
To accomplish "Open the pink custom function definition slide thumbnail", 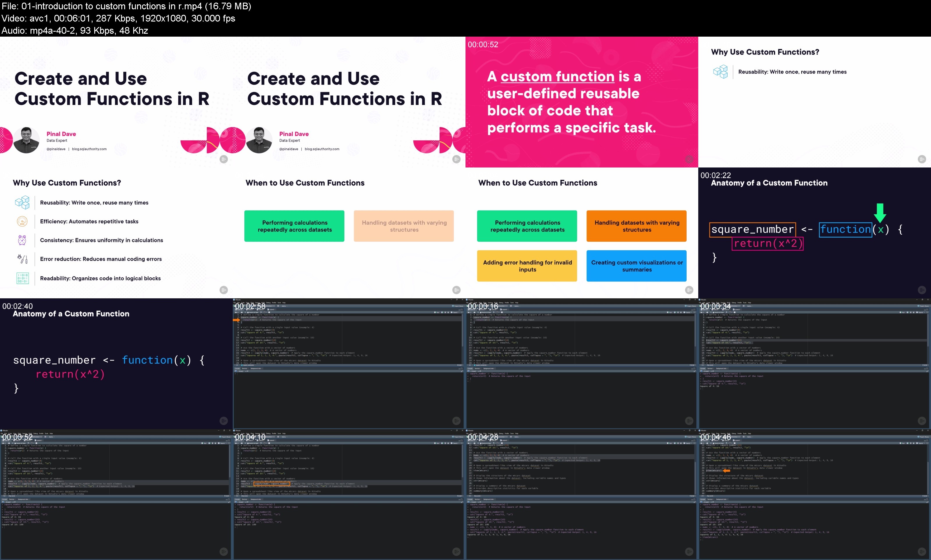I will [582, 102].
